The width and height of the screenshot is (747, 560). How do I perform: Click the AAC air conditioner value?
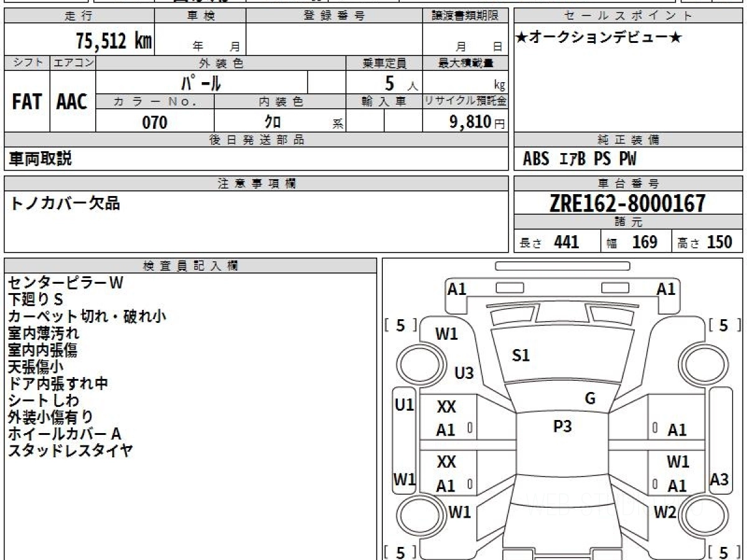72,101
